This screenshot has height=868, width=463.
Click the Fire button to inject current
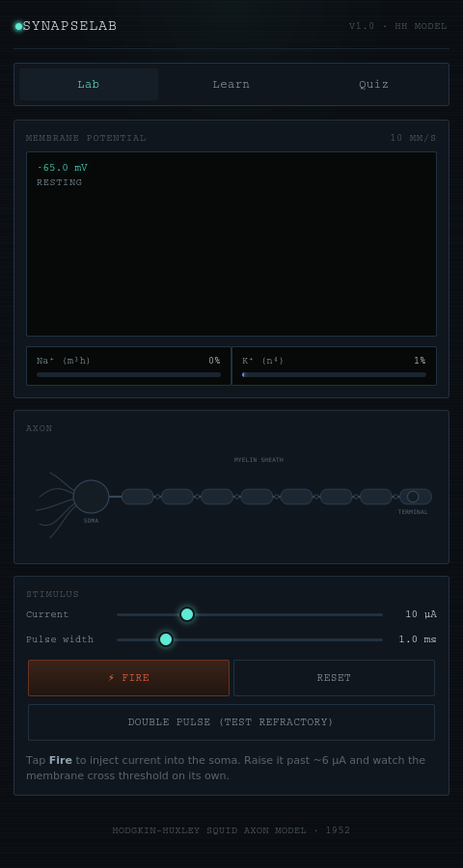[128, 678]
